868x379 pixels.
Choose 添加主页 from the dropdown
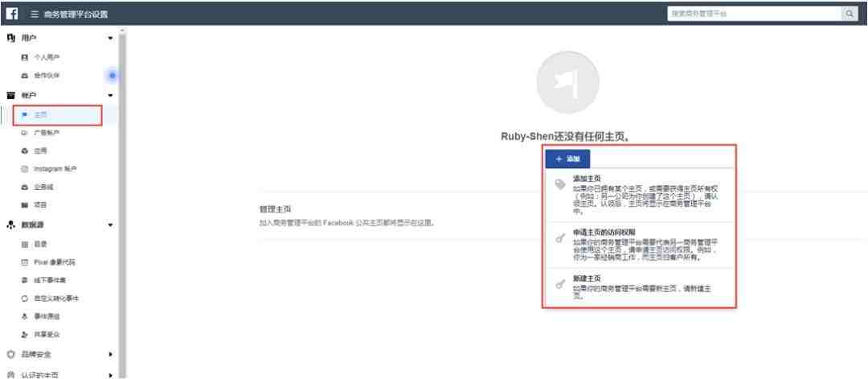[x=640, y=195]
